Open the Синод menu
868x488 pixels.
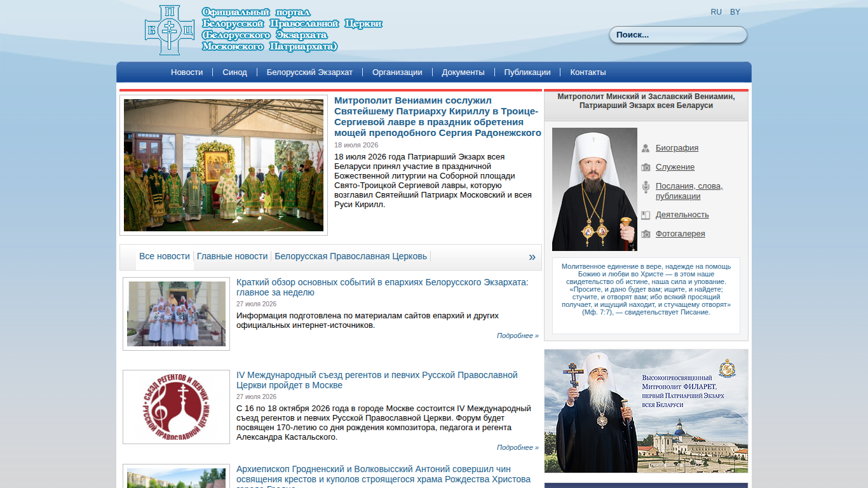click(x=234, y=72)
